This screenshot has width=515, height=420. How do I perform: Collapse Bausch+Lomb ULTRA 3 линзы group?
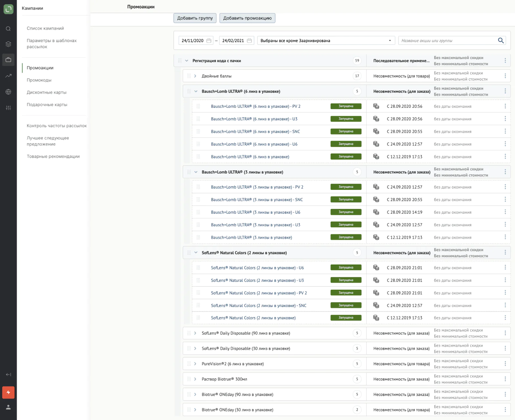(196, 172)
